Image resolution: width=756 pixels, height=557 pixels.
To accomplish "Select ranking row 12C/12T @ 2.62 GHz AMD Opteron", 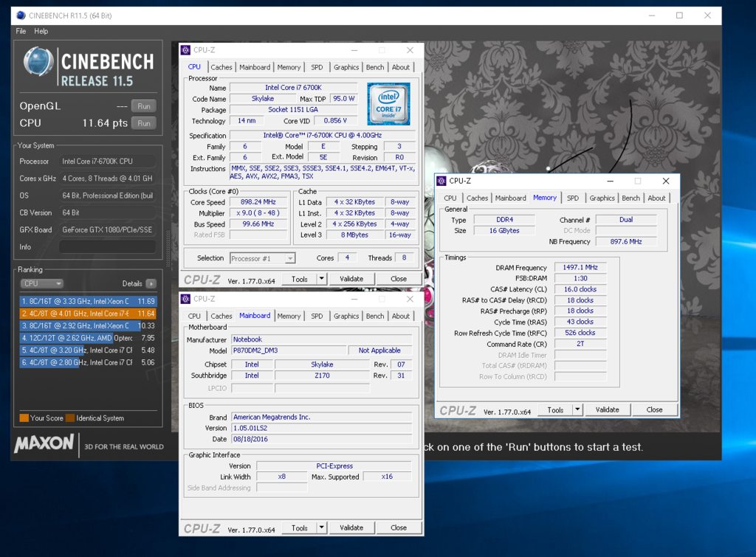I will (x=89, y=338).
